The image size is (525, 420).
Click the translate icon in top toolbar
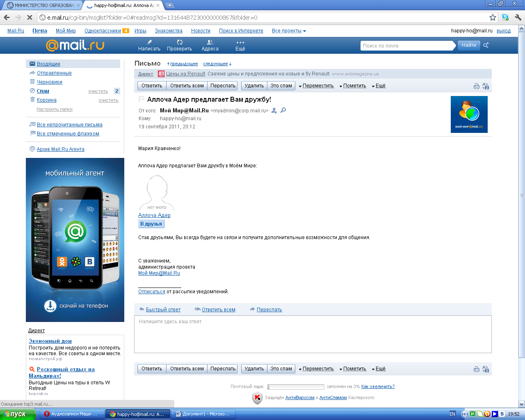(x=486, y=86)
